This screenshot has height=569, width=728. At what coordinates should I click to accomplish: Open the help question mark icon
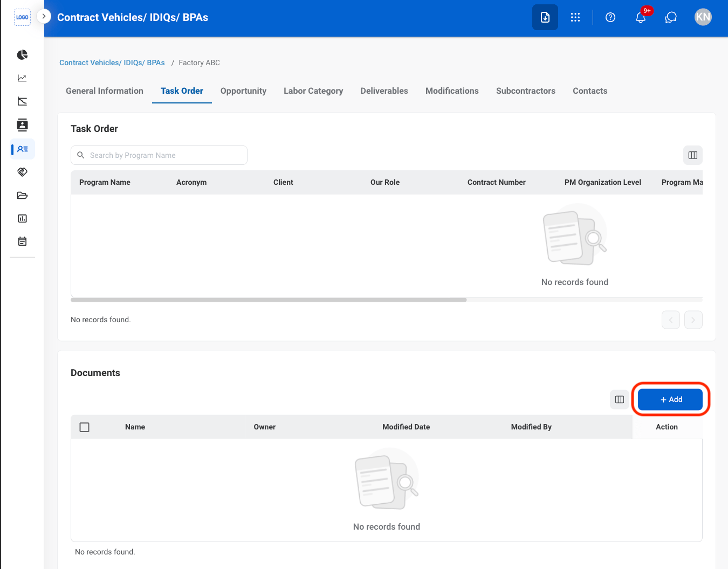tap(610, 17)
